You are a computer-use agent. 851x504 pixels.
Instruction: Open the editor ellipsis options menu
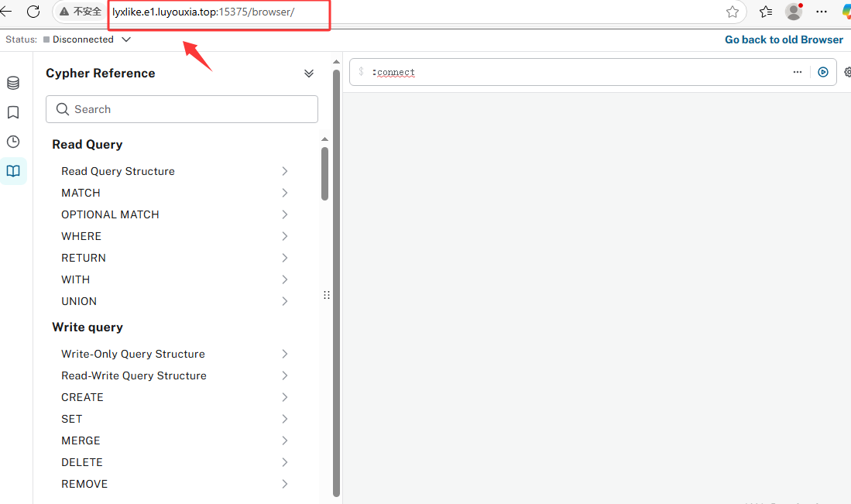click(798, 72)
